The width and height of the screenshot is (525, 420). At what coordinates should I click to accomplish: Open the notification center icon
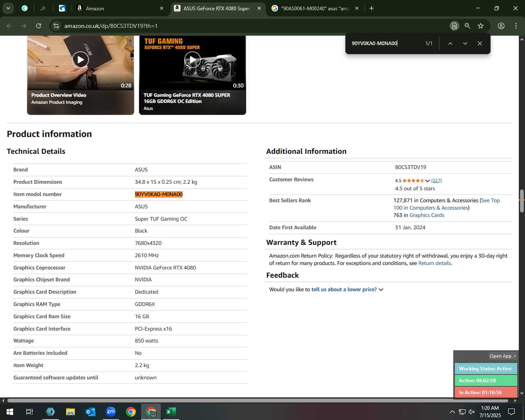tap(511, 412)
